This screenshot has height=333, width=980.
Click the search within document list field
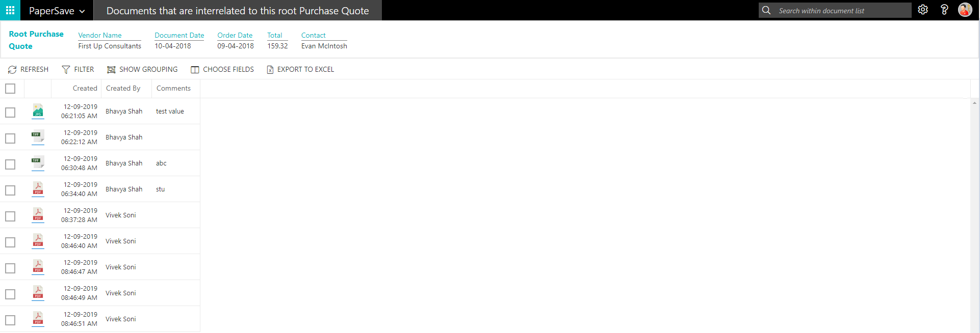pos(841,11)
